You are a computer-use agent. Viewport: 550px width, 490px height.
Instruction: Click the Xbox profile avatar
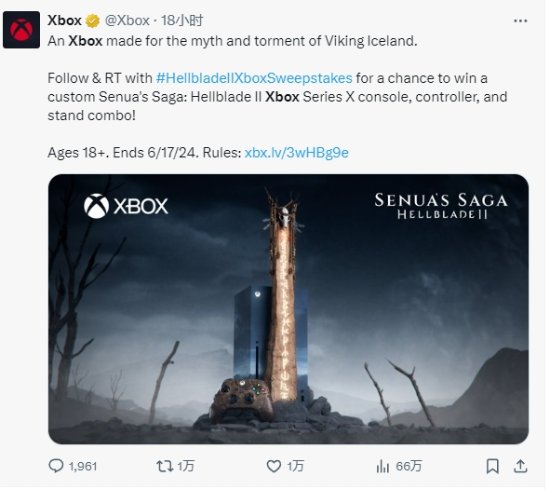(x=21, y=29)
